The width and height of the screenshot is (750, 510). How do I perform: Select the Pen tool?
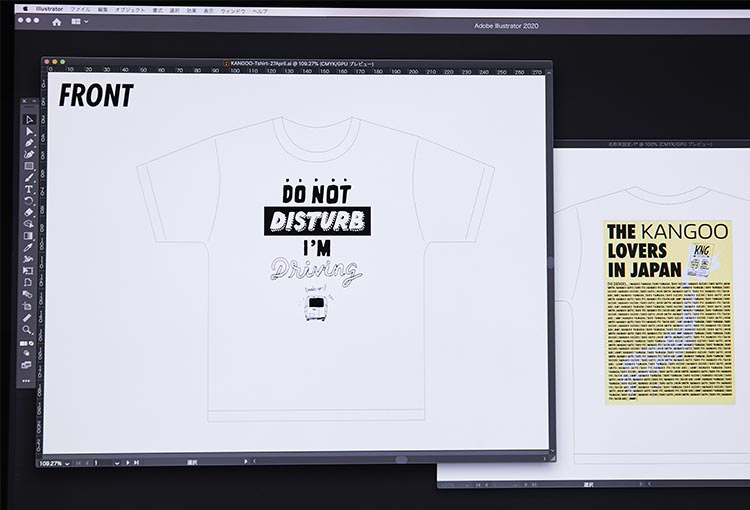point(29,143)
